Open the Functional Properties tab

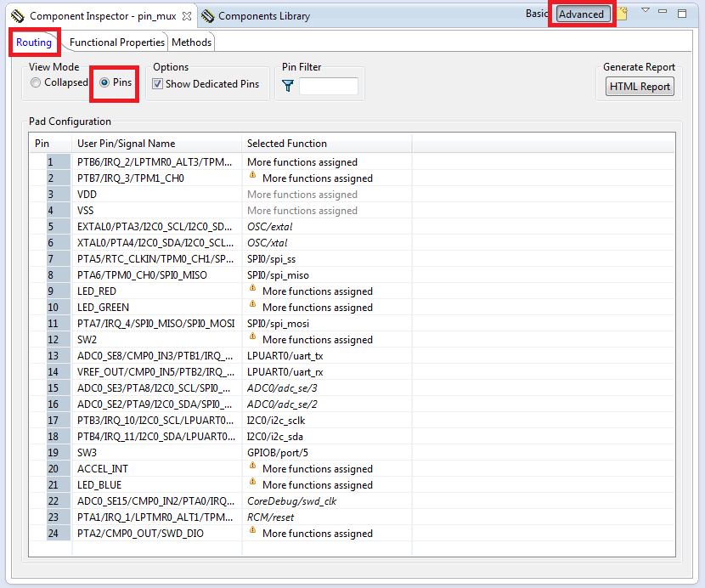pyautogui.click(x=117, y=42)
